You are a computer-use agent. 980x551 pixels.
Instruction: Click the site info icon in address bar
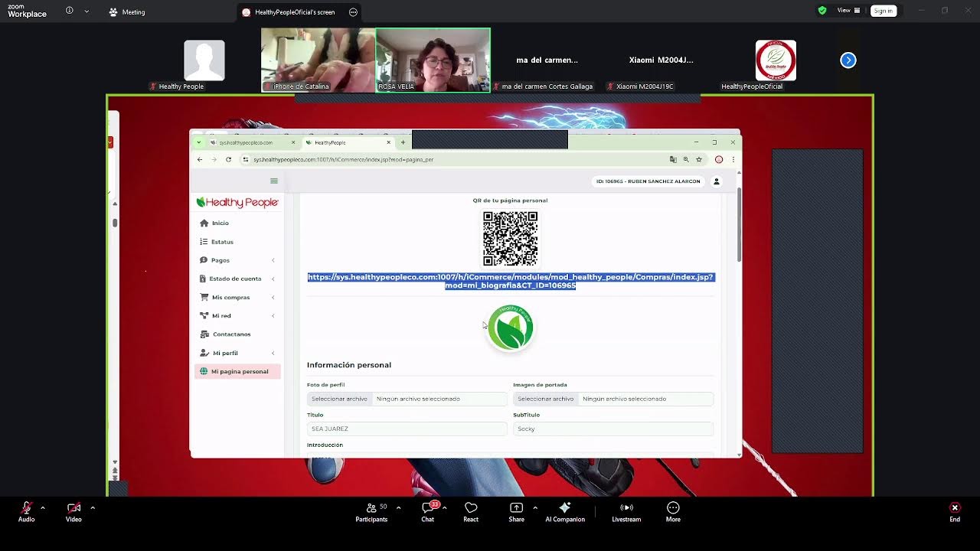pyautogui.click(x=246, y=159)
